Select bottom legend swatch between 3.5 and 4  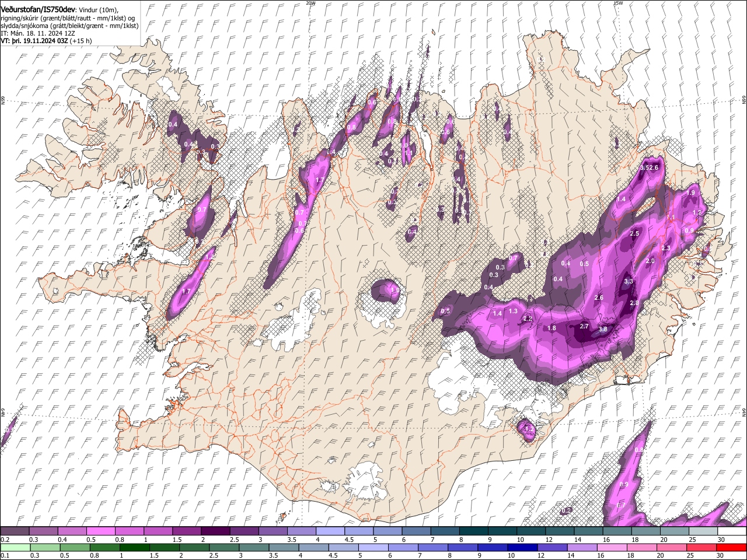pyautogui.click(x=284, y=547)
